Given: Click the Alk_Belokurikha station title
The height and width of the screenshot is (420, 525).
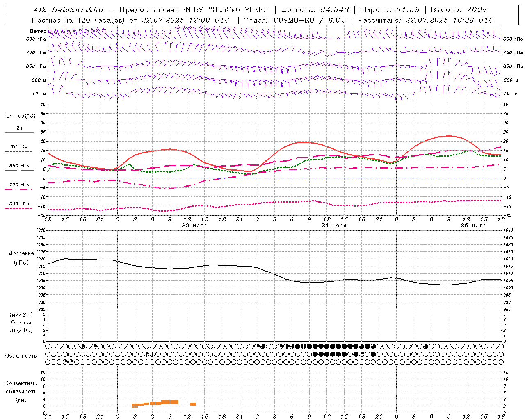Looking at the screenshot, I should (68, 10).
